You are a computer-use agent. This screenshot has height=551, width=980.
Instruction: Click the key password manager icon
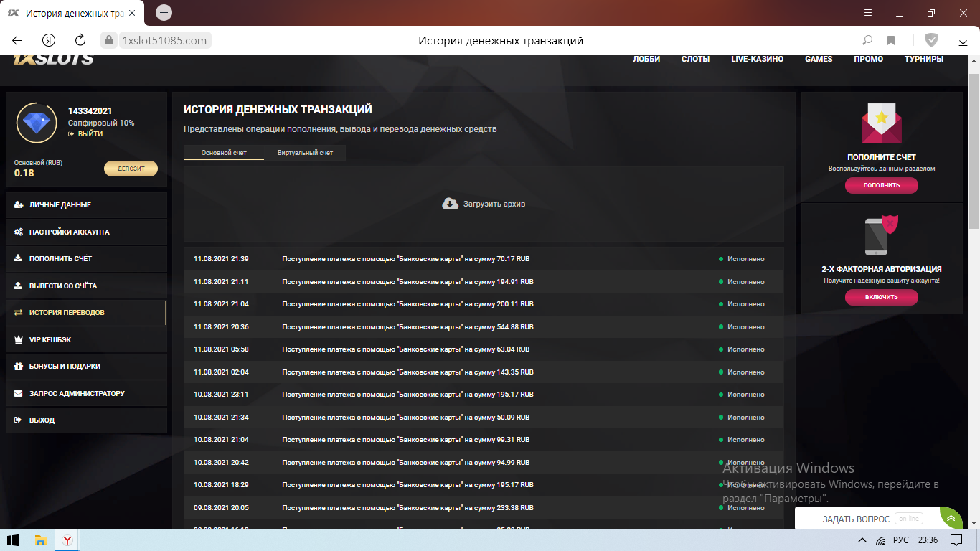coord(867,40)
